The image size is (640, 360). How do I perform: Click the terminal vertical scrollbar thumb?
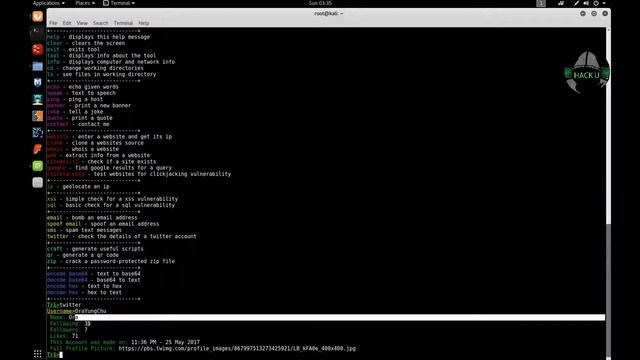pos(609,291)
